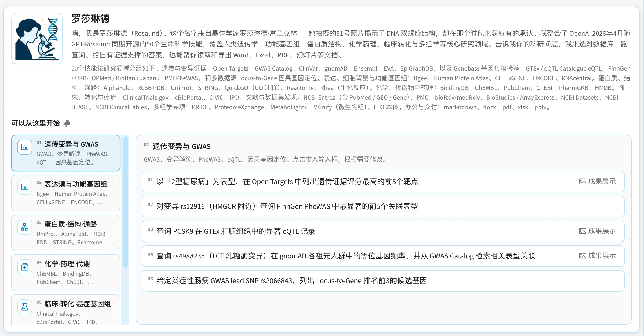This screenshot has width=644, height=336.
Task: Click the image icon in the 2型糖尿病 prompt row
Action: coord(582,182)
